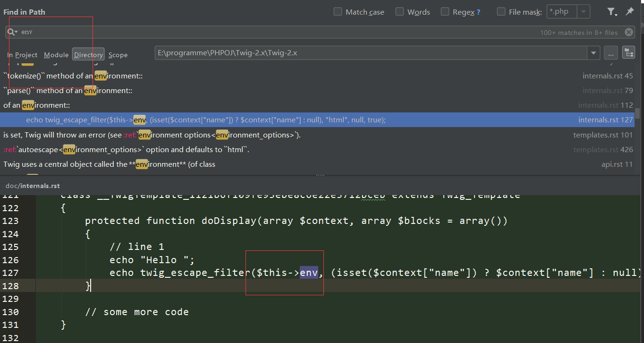The width and height of the screenshot is (644, 343).
Task: Open the search filter options funnel
Action: 611,12
